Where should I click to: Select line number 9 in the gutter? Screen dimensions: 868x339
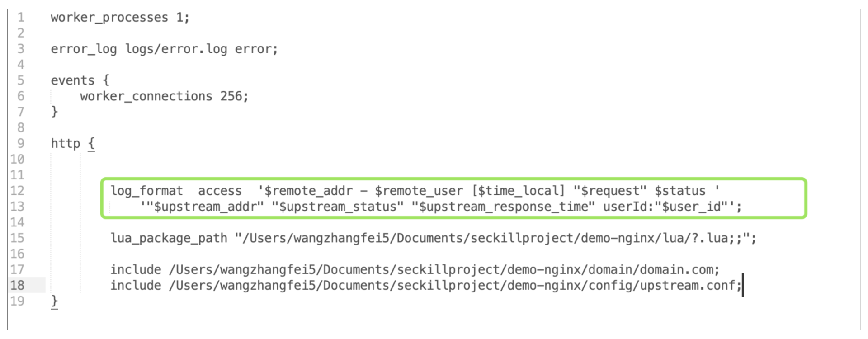(x=21, y=143)
